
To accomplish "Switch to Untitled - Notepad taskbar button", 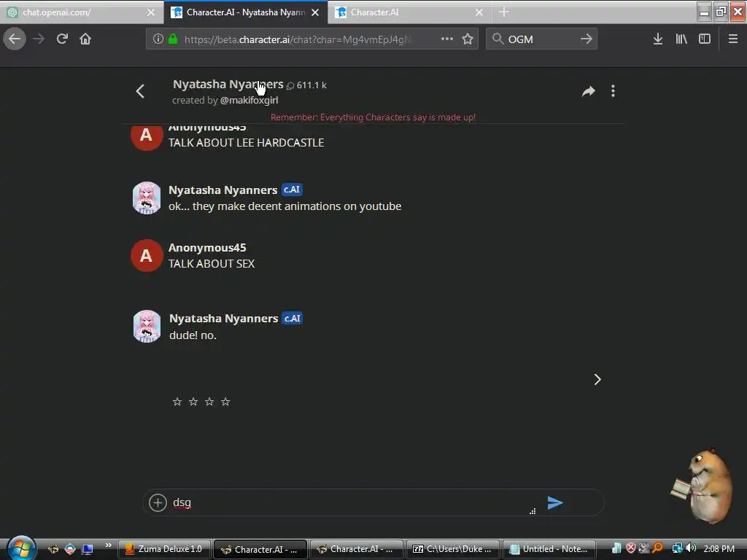I will pyautogui.click(x=549, y=549).
